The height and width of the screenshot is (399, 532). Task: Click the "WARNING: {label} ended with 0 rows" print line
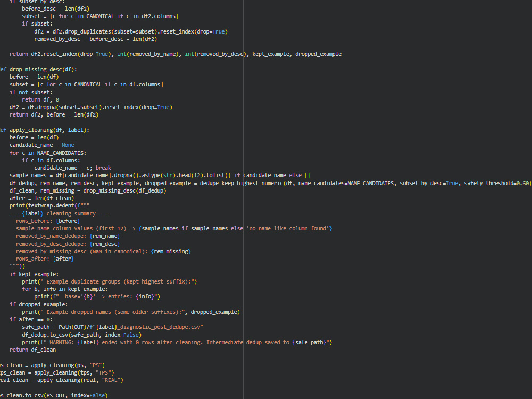[x=177, y=342]
